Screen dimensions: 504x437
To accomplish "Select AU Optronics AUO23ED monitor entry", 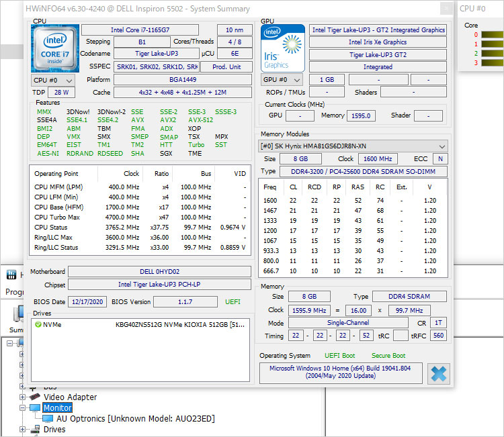I will 136,419.
